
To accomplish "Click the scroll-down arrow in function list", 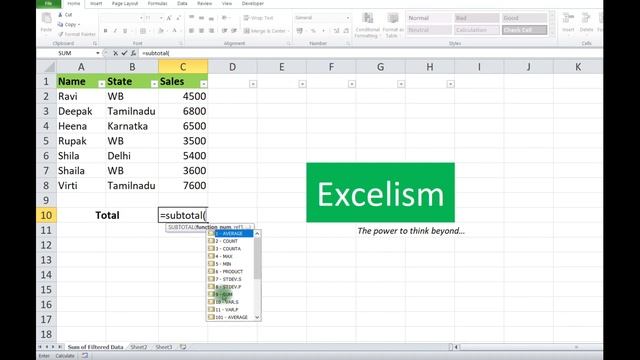I will (257, 317).
